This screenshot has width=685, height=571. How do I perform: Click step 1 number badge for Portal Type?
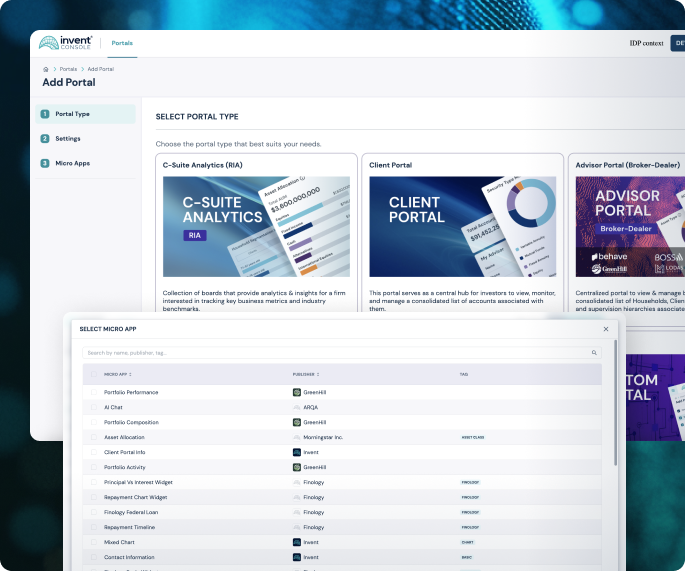coord(45,114)
